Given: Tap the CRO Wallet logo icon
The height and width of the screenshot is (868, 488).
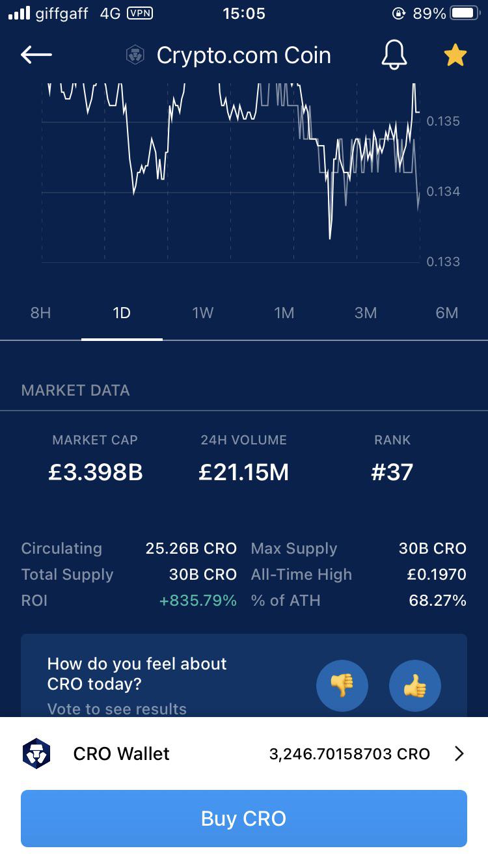Looking at the screenshot, I should pyautogui.click(x=36, y=753).
